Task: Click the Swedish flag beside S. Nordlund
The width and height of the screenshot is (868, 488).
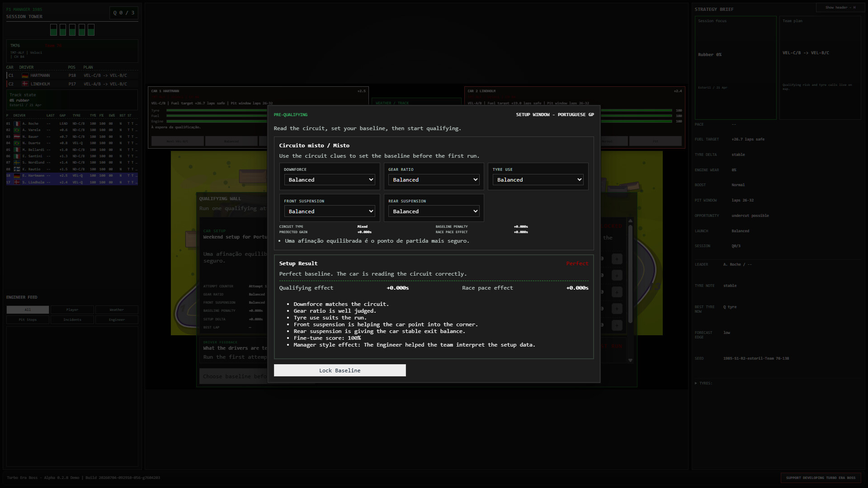Action: pos(17,163)
